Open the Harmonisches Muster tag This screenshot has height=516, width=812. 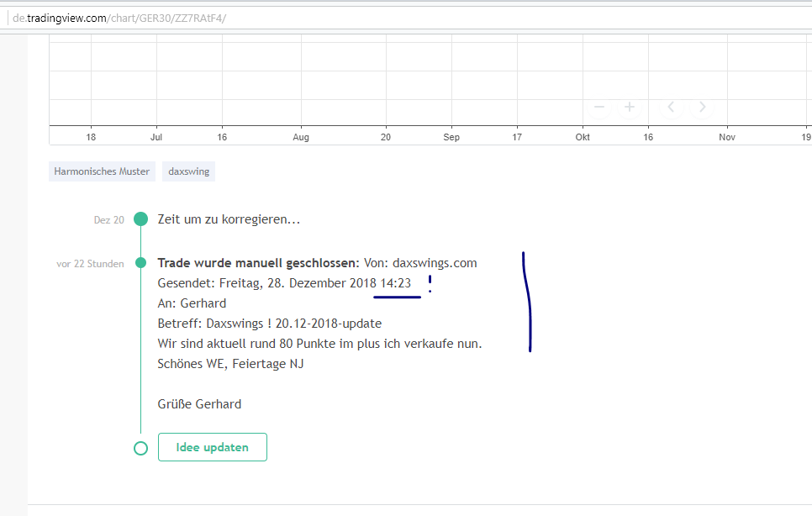point(102,171)
